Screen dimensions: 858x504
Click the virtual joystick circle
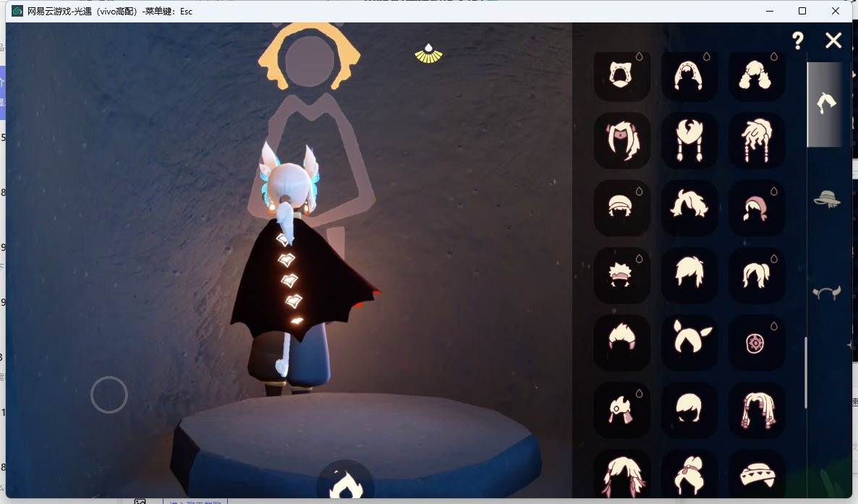click(x=109, y=395)
